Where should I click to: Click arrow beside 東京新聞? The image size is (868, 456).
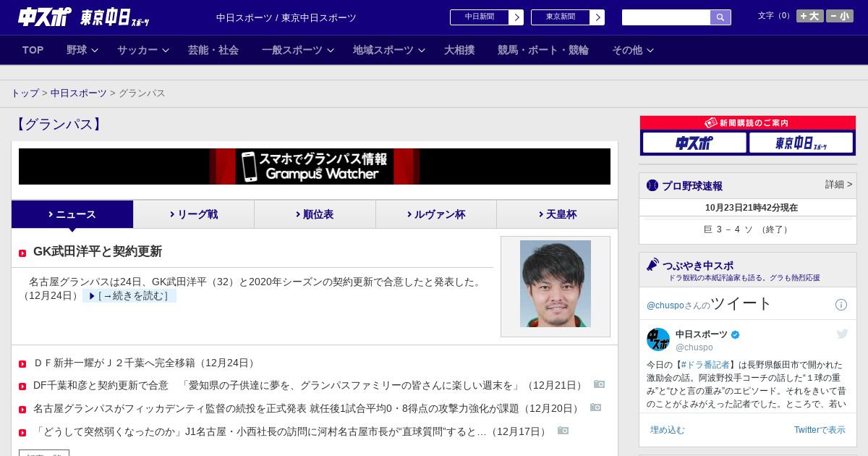tap(597, 17)
